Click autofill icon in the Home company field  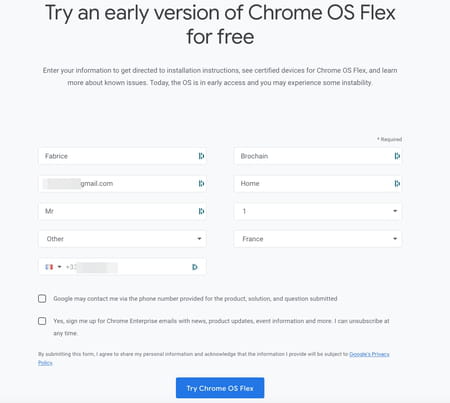[397, 183]
